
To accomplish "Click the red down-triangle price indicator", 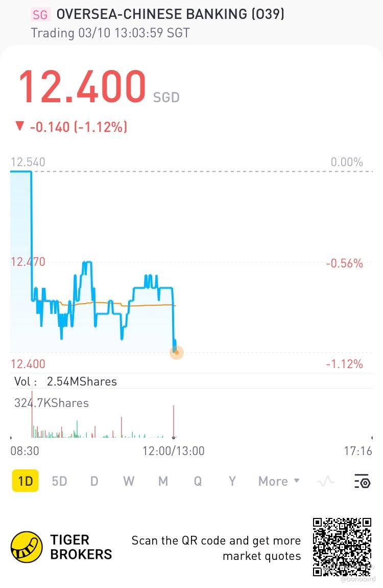I will 20,126.
